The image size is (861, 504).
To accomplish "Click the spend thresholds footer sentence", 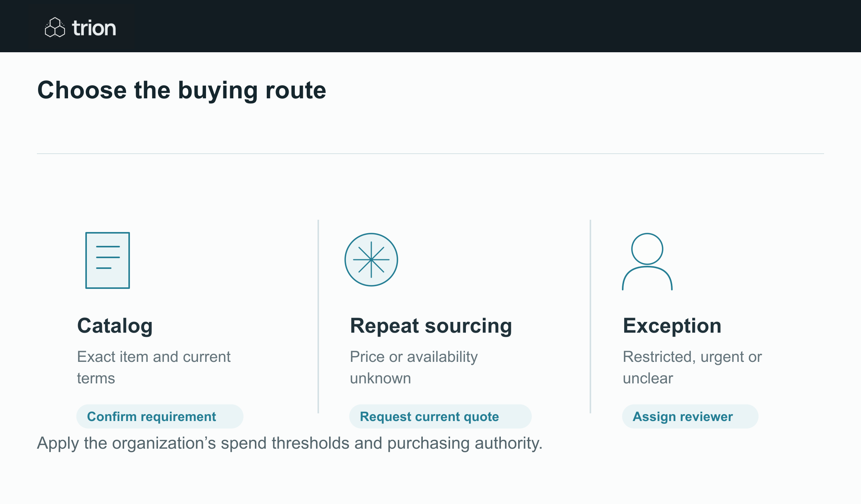I will pos(290,443).
